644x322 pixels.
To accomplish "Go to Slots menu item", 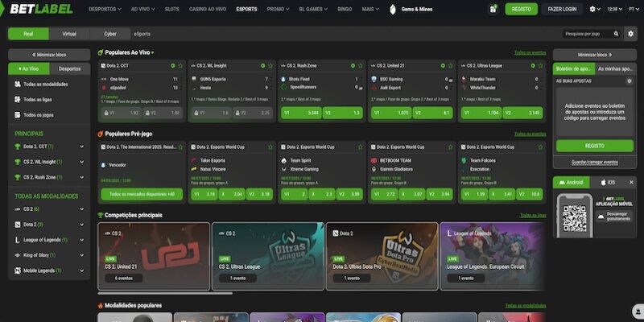I will click(x=171, y=9).
